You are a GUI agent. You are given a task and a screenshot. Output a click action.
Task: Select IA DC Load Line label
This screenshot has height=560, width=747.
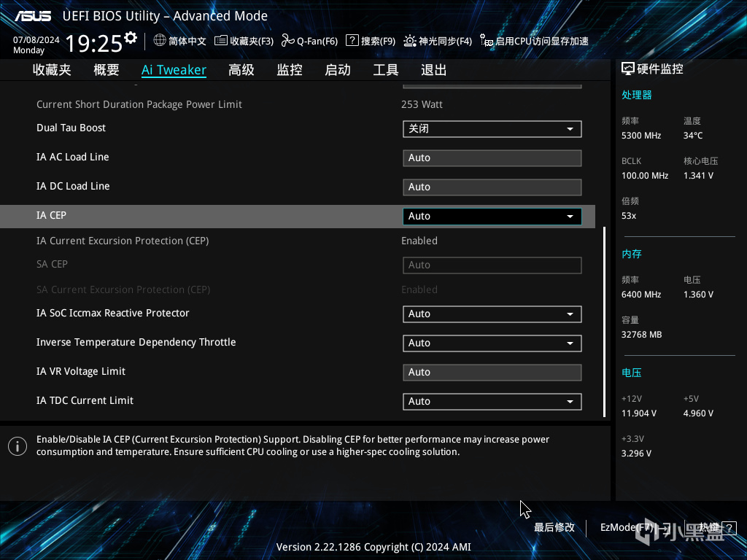pos(73,186)
